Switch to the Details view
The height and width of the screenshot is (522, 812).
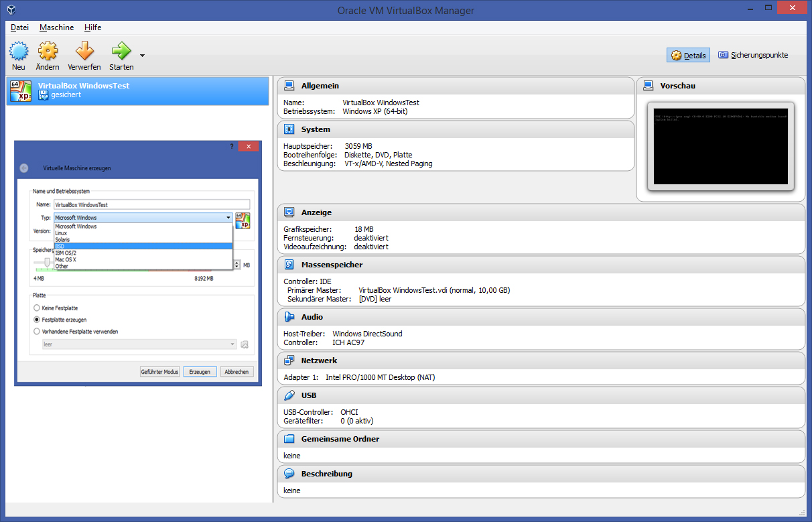click(x=688, y=56)
